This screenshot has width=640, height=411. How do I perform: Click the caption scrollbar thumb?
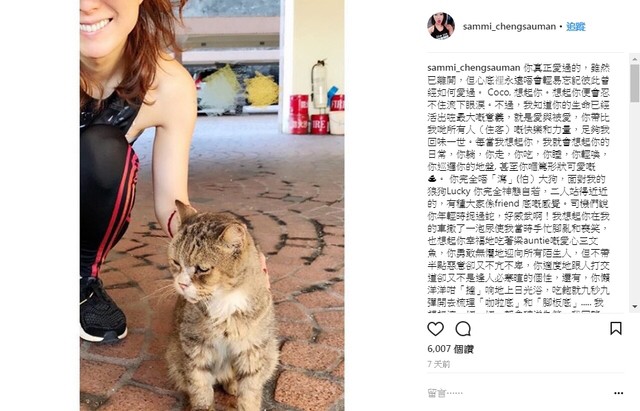pos(635,83)
